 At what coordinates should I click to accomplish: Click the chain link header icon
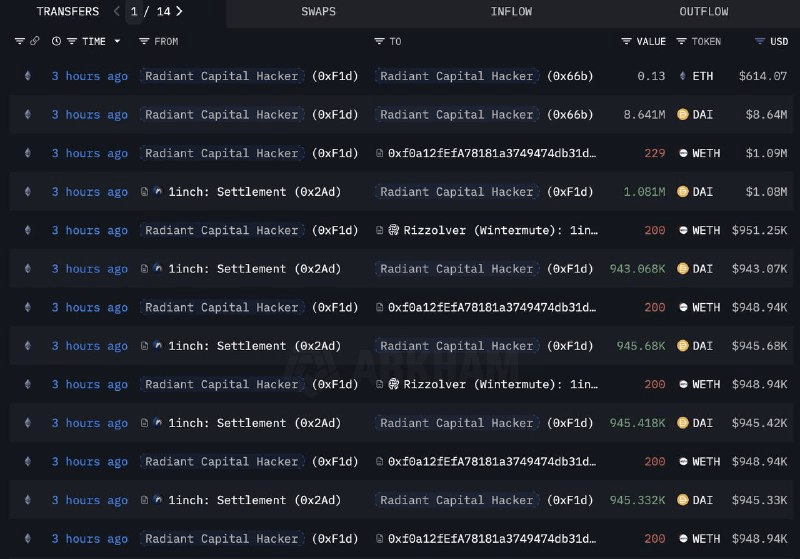click(35, 41)
